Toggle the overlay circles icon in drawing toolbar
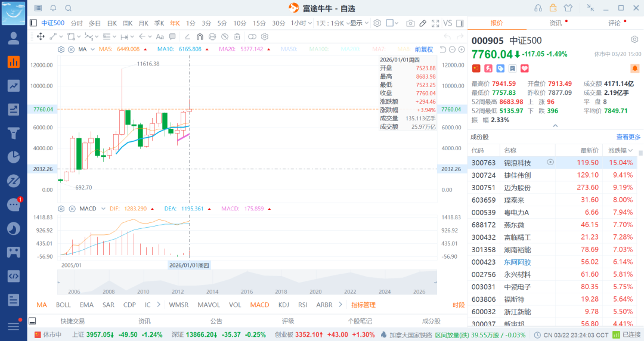644x341 pixels. (252, 36)
